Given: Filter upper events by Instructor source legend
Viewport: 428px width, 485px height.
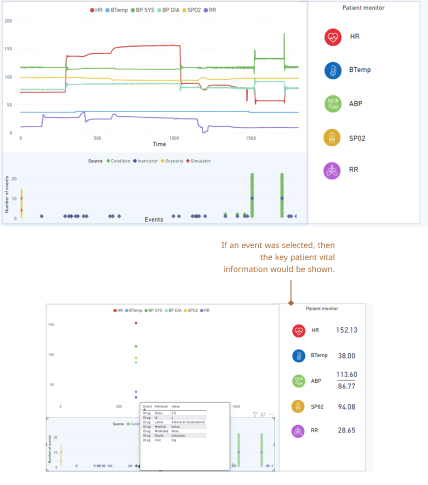Looking at the screenshot, I should point(146,161).
